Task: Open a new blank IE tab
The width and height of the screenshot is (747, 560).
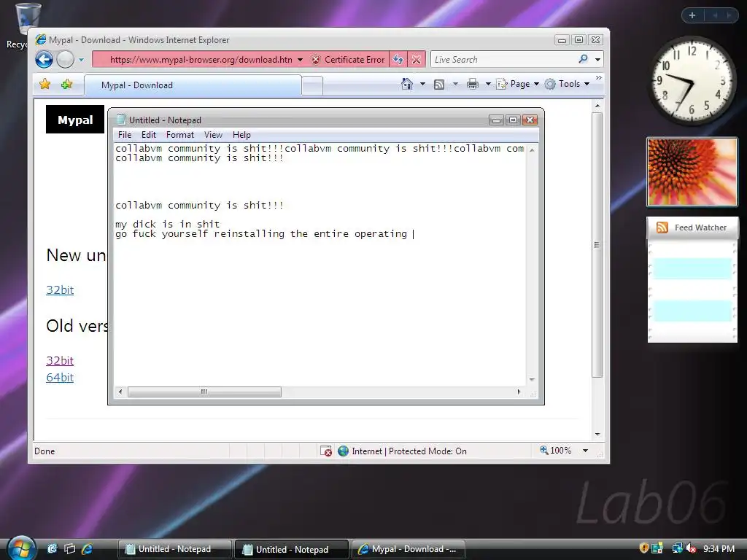Action: (x=312, y=86)
